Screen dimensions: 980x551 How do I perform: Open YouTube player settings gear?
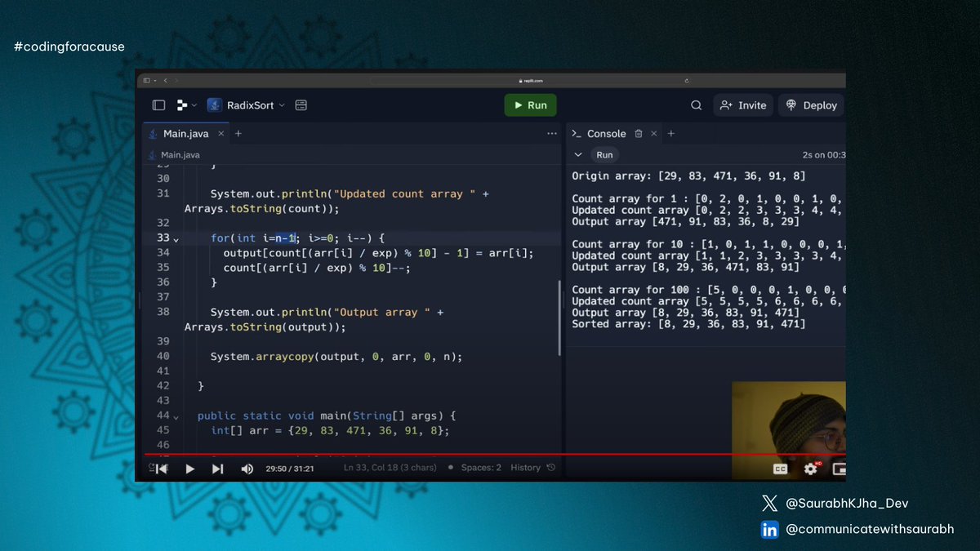click(x=808, y=468)
